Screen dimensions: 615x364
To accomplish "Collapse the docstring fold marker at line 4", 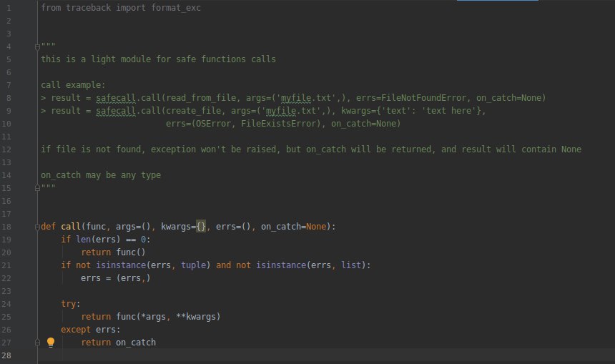I will tap(37, 47).
